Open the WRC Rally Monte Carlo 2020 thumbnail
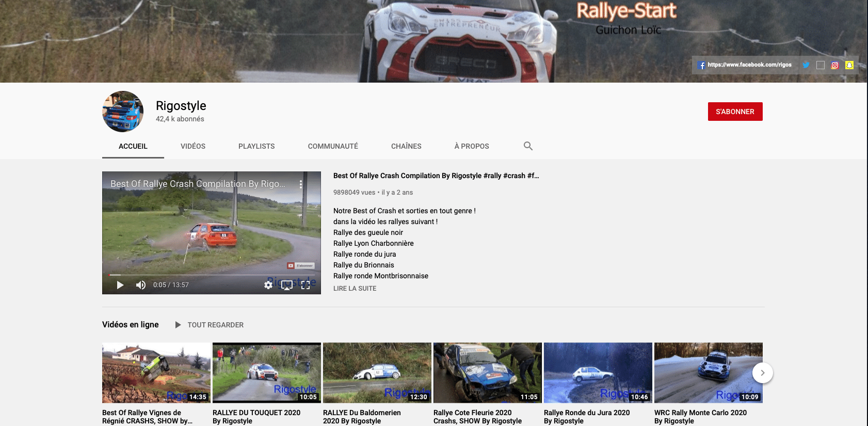Screen dimensions: 868x426 [x=709, y=373]
